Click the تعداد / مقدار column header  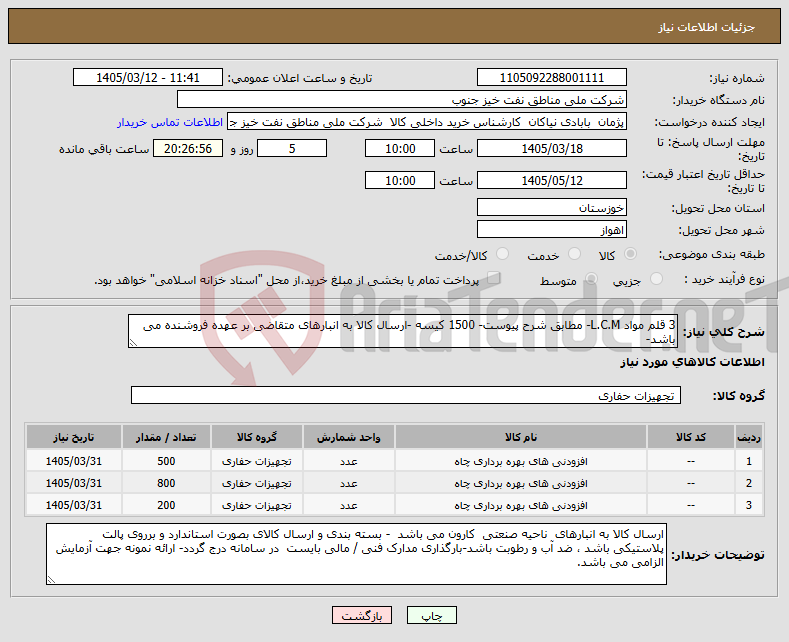[166, 437]
